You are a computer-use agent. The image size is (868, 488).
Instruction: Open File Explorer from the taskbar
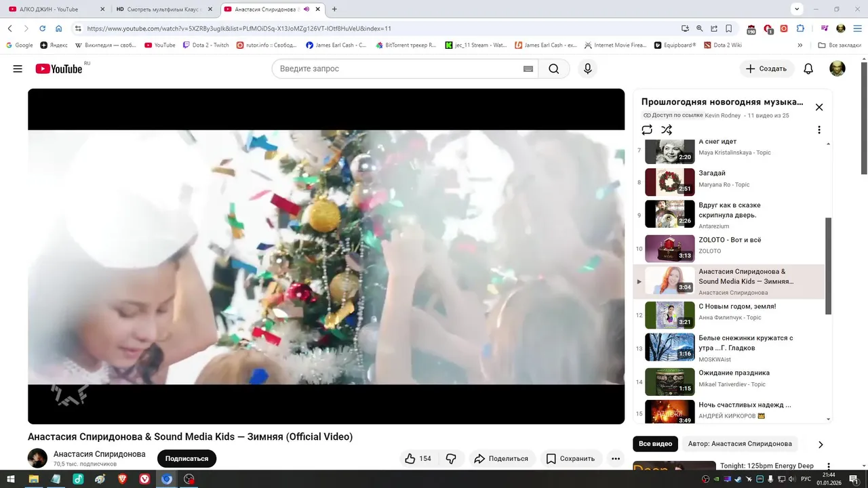click(33, 479)
